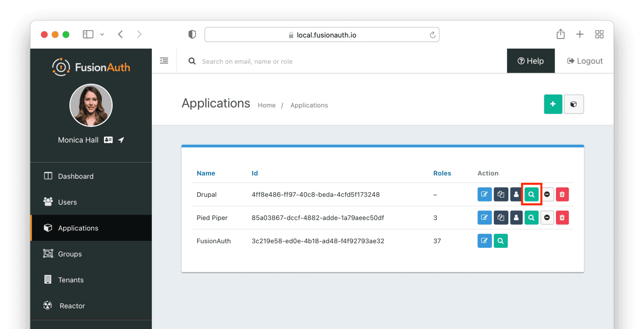The width and height of the screenshot is (644, 329).
Task: Sort table by Name column
Action: point(206,173)
